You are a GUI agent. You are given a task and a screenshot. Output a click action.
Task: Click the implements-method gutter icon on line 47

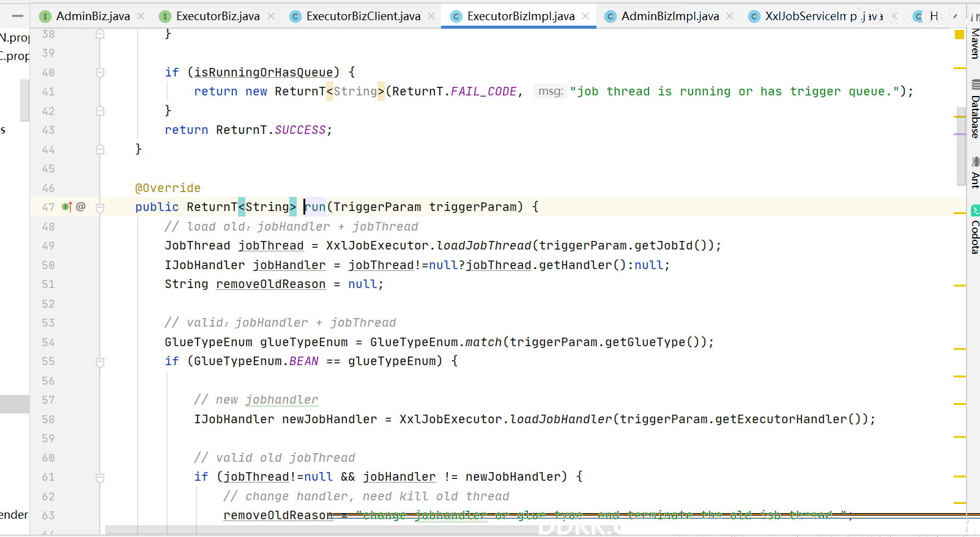pyautogui.click(x=67, y=207)
